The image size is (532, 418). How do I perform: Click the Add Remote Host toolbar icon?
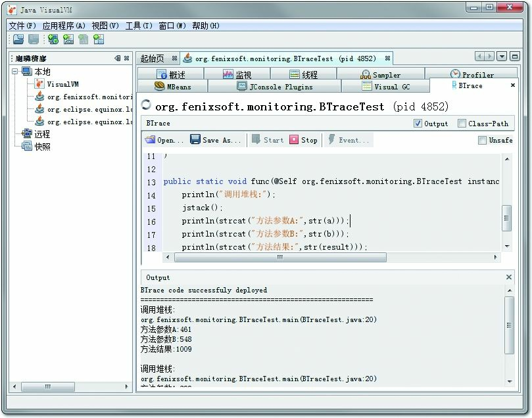click(x=53, y=39)
